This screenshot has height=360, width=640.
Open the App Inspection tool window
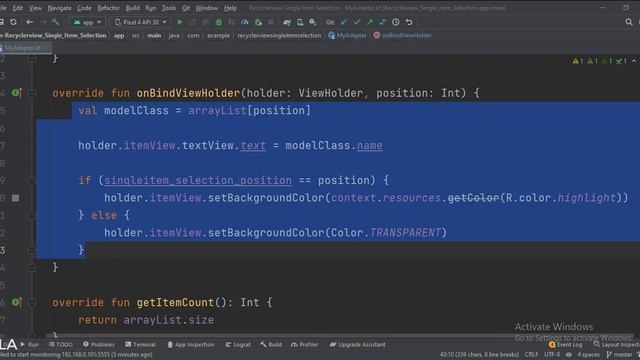[191, 344]
